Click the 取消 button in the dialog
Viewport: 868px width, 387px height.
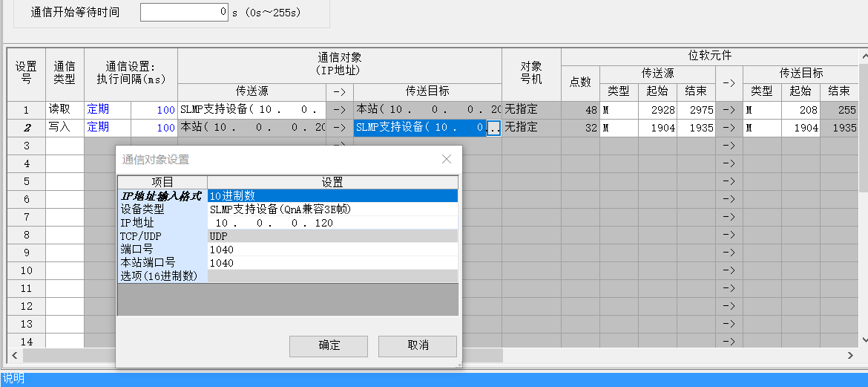tap(418, 345)
